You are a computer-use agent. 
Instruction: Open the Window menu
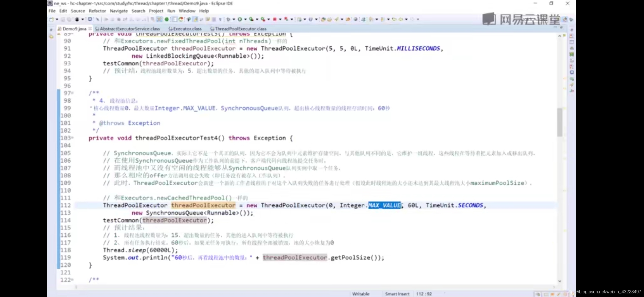(187, 11)
